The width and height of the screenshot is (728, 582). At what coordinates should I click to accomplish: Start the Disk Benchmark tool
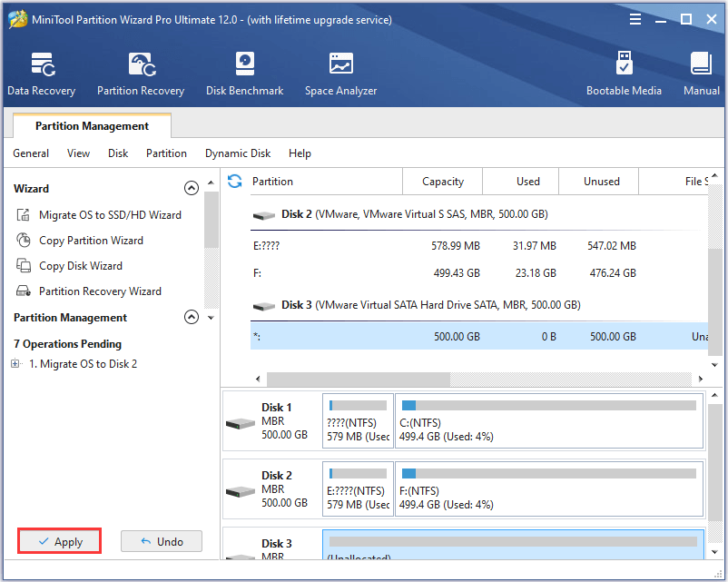pyautogui.click(x=245, y=74)
